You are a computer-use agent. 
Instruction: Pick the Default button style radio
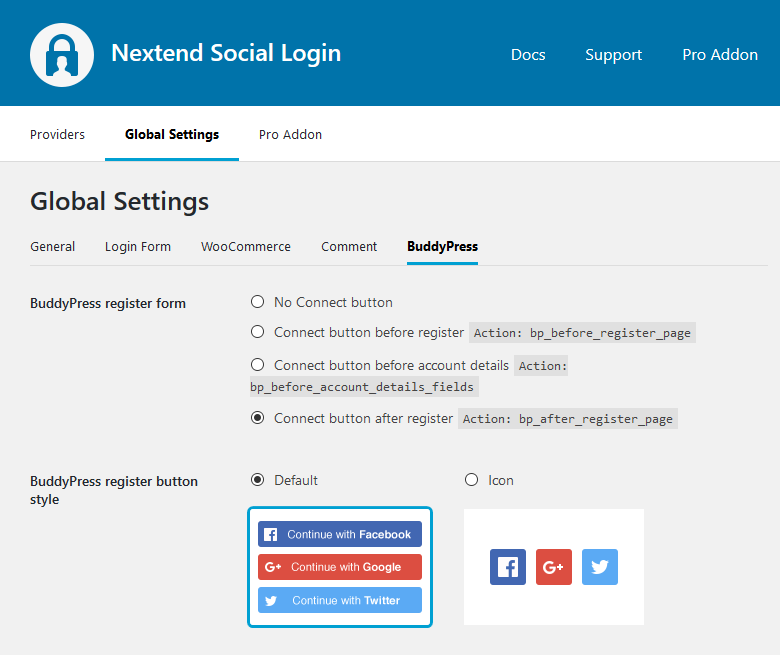tap(258, 480)
